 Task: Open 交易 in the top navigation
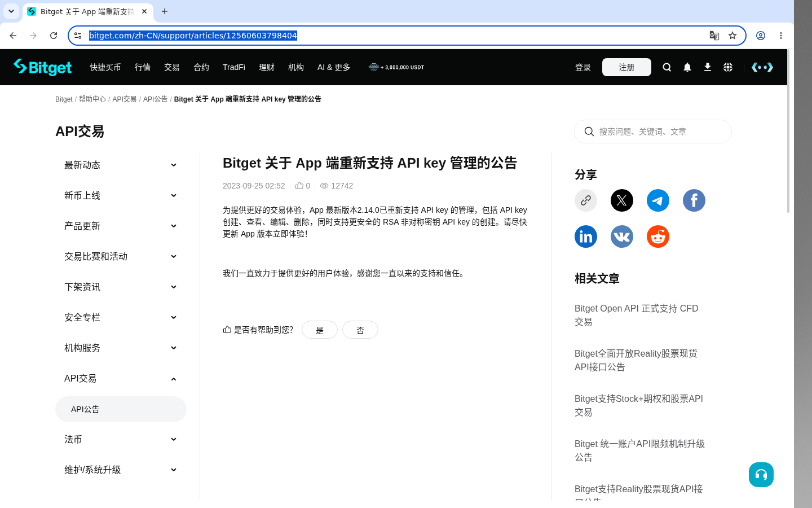tap(172, 67)
